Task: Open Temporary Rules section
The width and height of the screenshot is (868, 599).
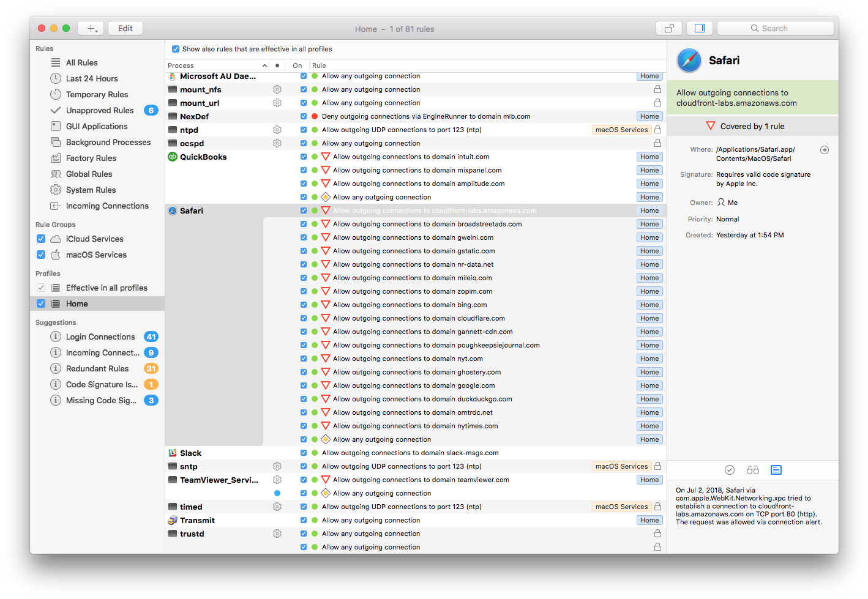Action: click(x=97, y=94)
